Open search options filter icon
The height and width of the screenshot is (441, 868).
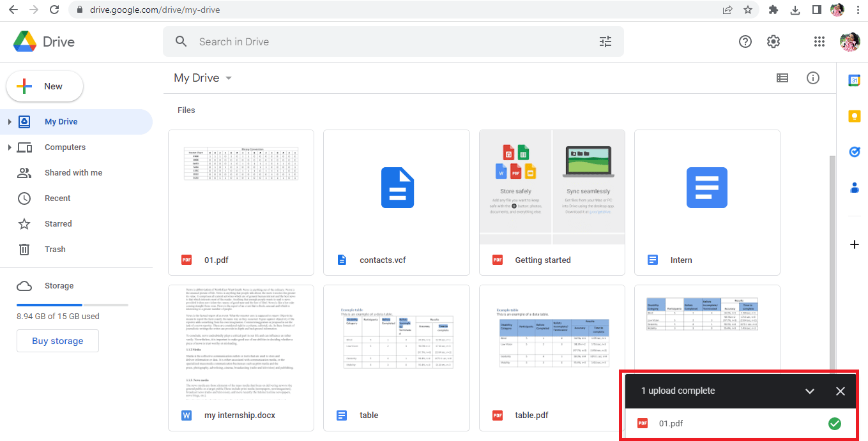pyautogui.click(x=605, y=41)
